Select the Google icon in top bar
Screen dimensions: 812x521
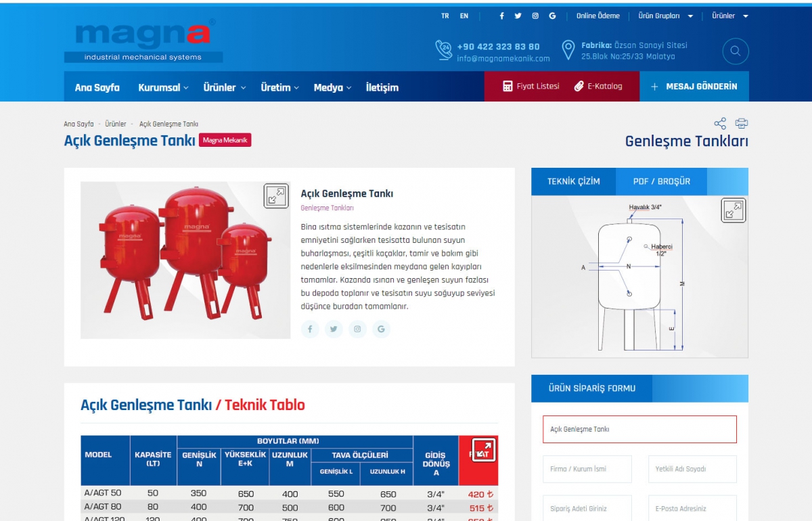(551, 15)
